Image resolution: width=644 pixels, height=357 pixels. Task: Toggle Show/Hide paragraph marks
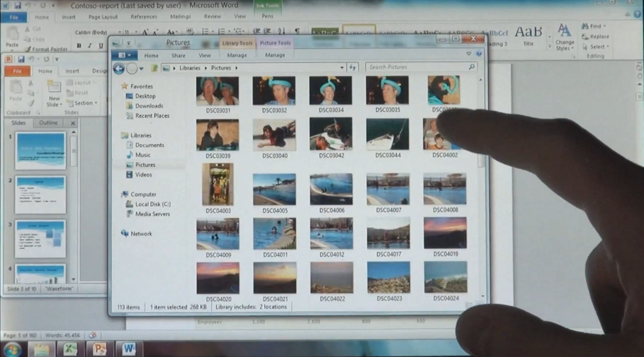coord(298,32)
